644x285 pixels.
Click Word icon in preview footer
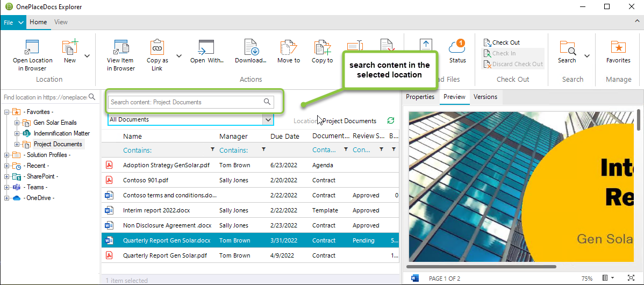(414, 278)
